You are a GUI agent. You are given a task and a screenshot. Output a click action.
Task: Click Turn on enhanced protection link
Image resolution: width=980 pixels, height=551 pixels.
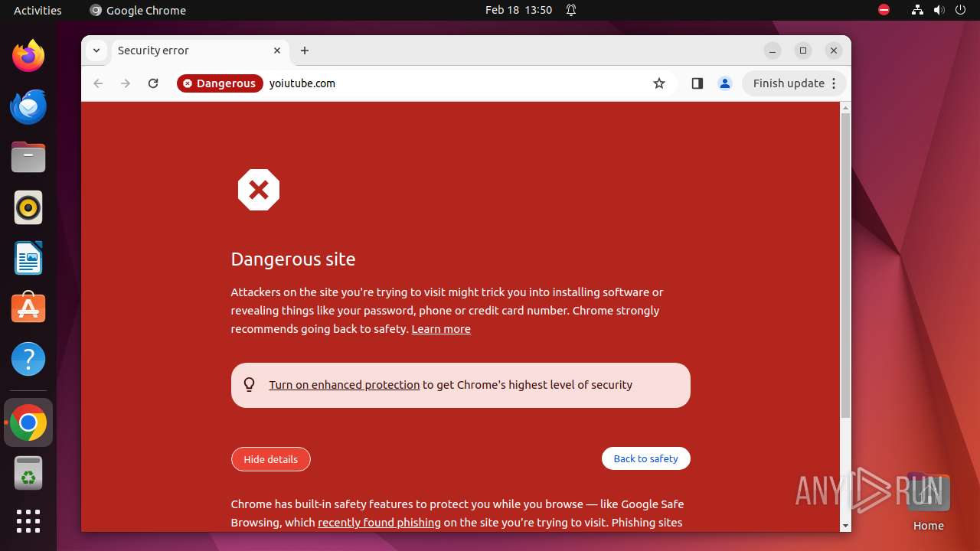345,385
